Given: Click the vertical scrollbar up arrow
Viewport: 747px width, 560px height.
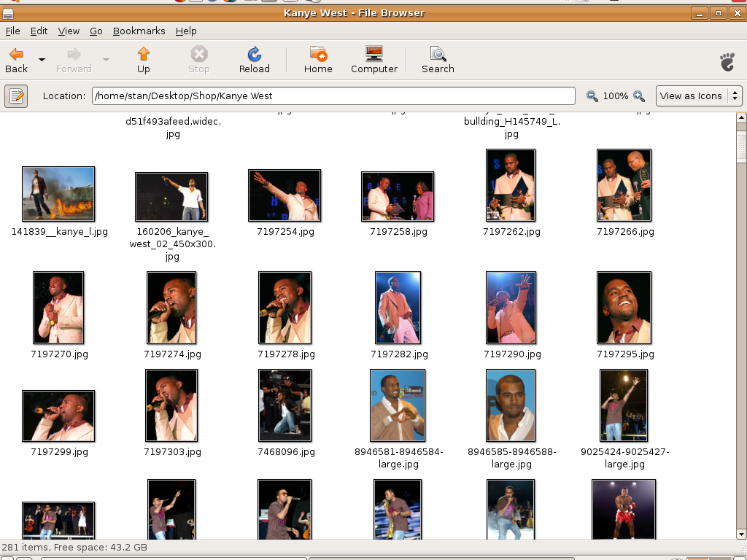Looking at the screenshot, I should coord(741,117).
